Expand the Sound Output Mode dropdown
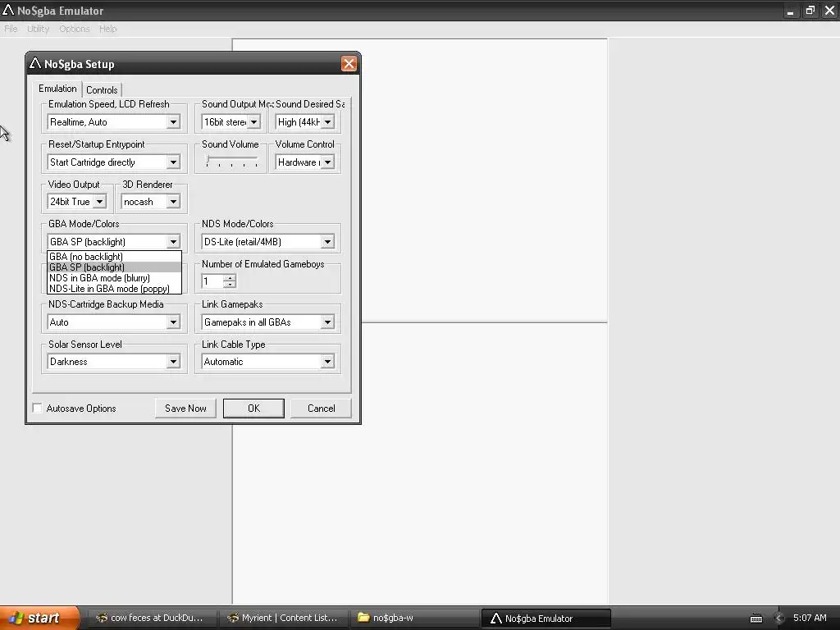The height and width of the screenshot is (630, 840). [x=254, y=122]
